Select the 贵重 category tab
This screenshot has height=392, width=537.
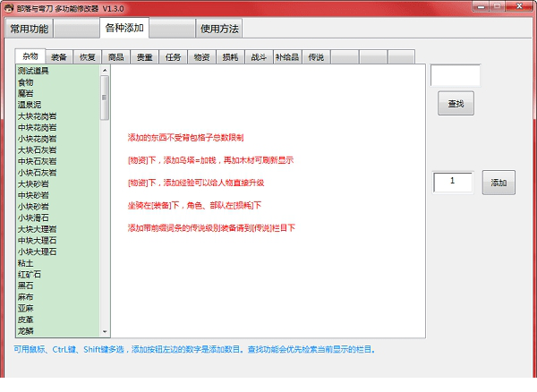144,57
